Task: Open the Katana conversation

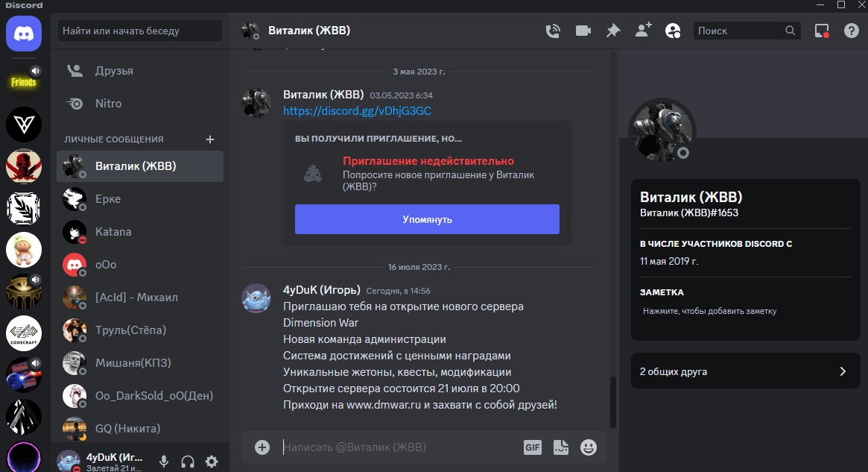Action: point(140,232)
